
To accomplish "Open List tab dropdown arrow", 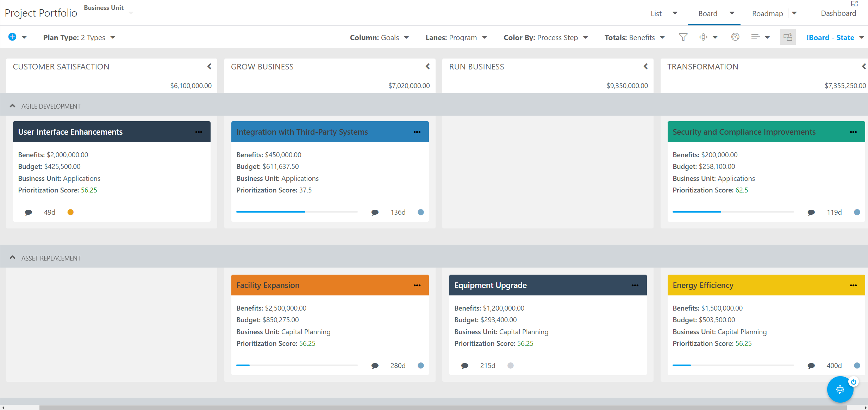I will pos(675,13).
